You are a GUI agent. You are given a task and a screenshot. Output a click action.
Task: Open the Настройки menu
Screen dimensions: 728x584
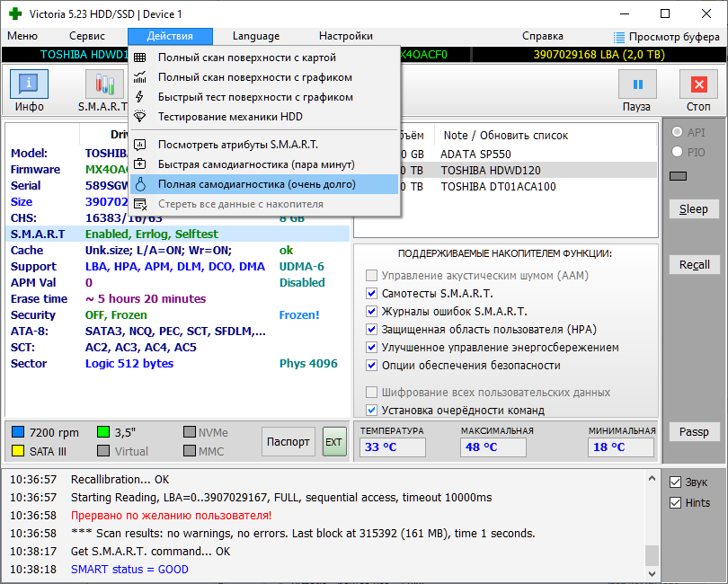click(345, 36)
